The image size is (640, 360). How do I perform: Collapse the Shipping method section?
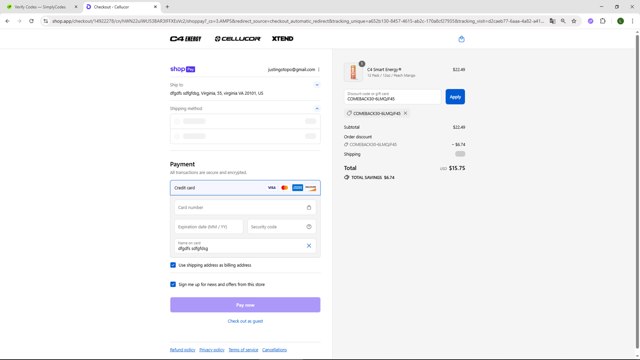coord(317,109)
